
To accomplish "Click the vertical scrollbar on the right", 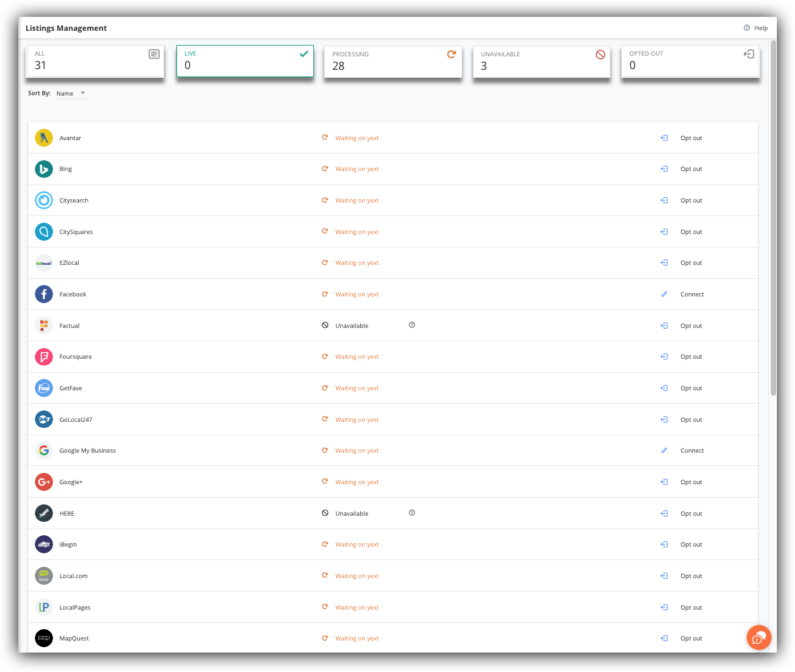I will (773, 218).
